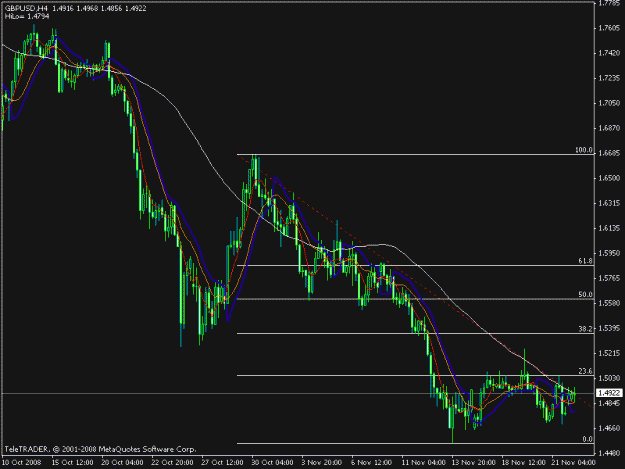Select the 100.0 Fibonacci level label
Screen dimensions: 625x469
coord(584,150)
